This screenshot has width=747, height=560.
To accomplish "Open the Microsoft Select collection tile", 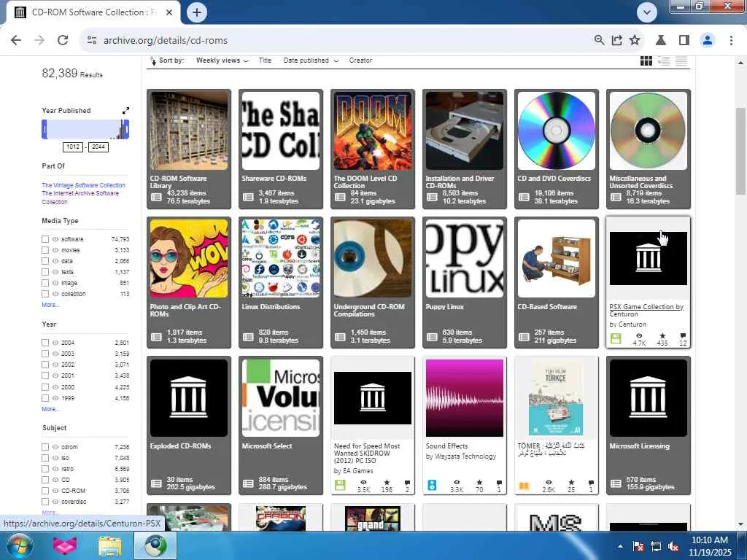I will pos(281,425).
